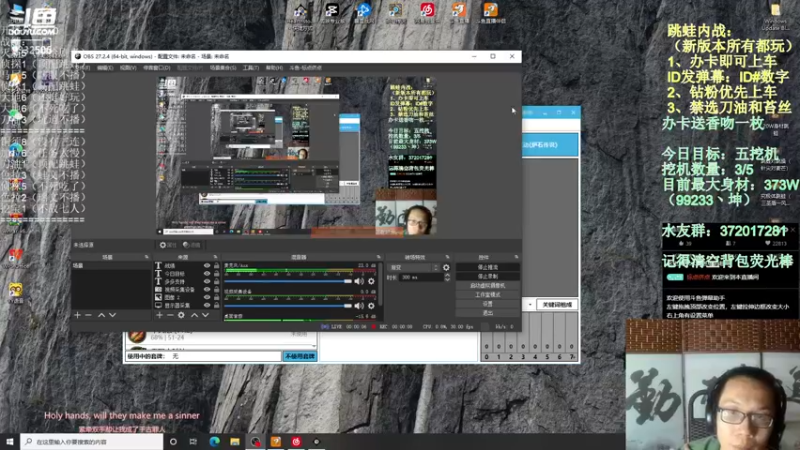Mute the microphone with its speaker icon
Screen dimensions: 800x450
click(x=359, y=281)
